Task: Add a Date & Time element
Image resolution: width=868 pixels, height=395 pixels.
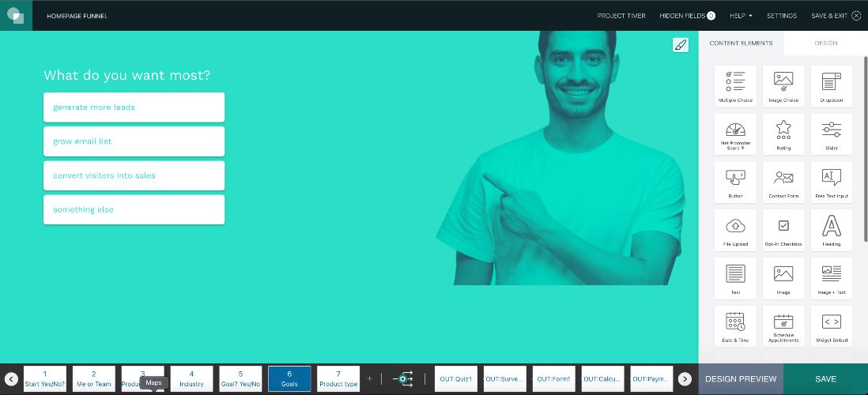Action: (x=735, y=326)
